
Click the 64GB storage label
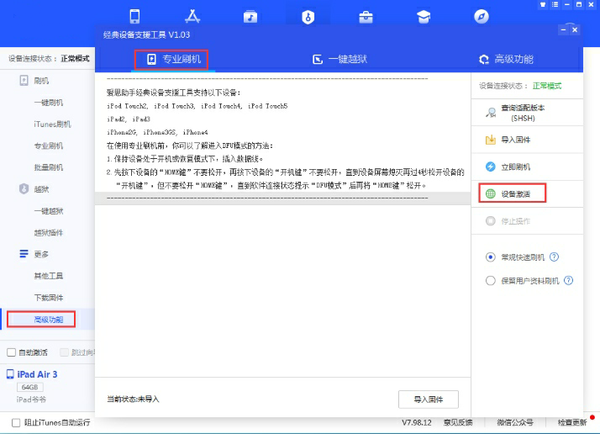pos(30,387)
